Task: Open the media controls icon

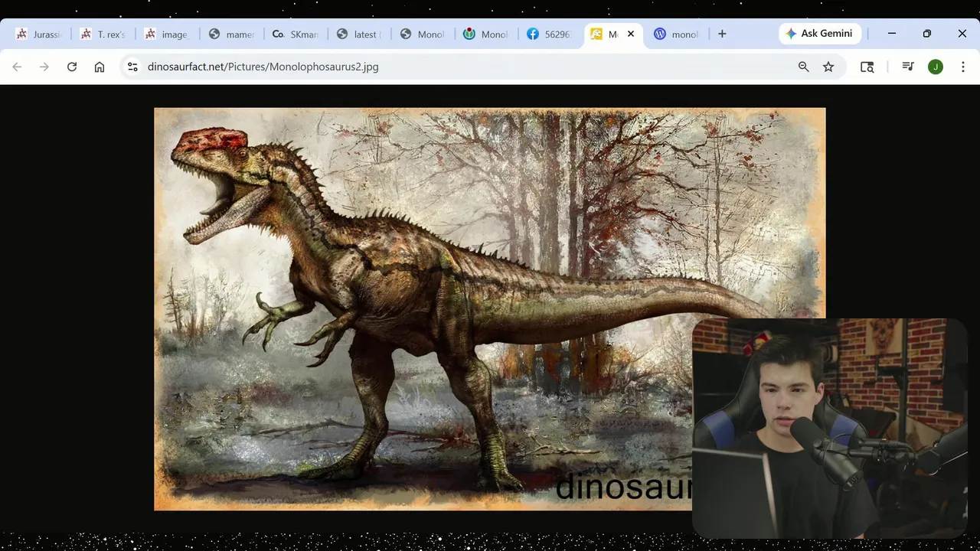Action: 908,67
